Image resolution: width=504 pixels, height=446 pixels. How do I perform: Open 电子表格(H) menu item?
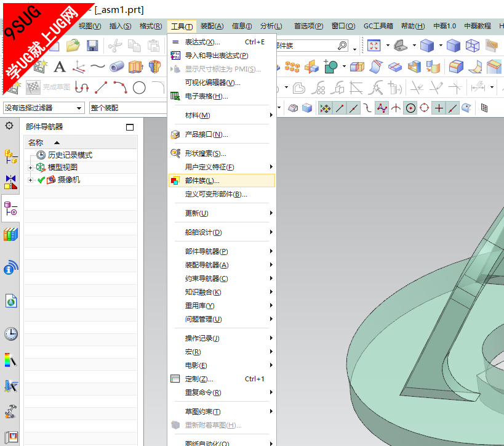tap(222, 96)
